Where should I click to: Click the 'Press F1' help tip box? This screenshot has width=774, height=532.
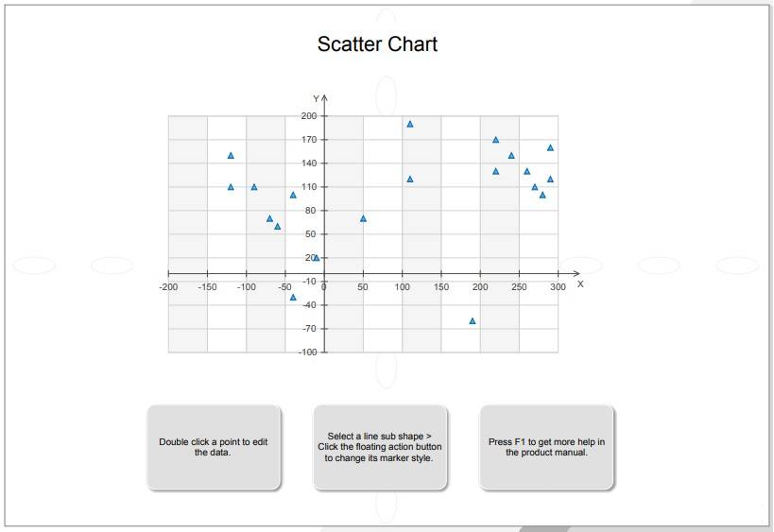546,448
